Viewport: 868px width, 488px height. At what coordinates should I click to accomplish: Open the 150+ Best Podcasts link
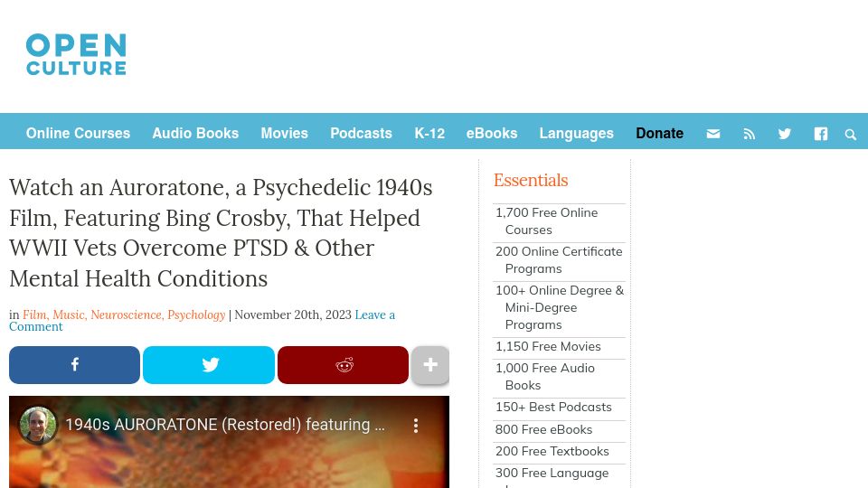(x=553, y=407)
